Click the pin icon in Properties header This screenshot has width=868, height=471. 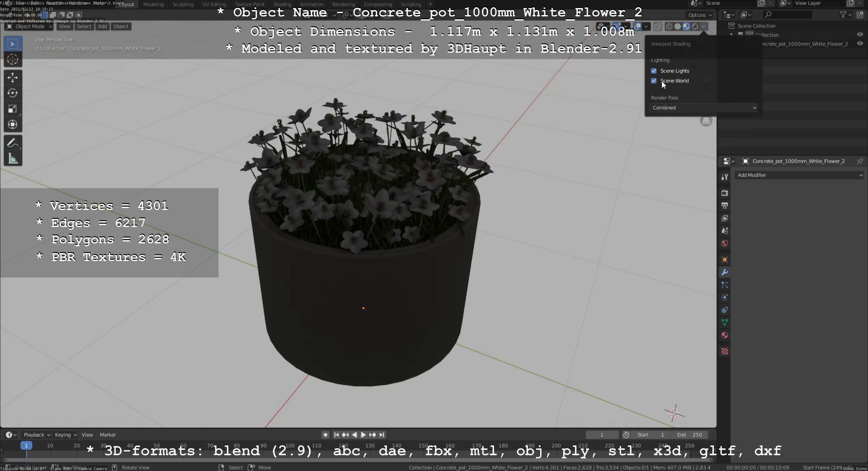(x=860, y=161)
